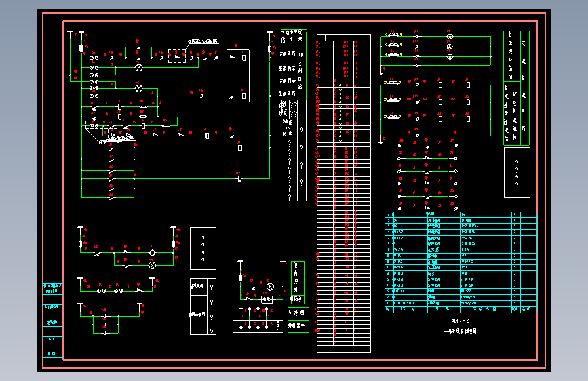Image resolution: width=588 pixels, height=381 pixels.
Task: Select the bottom meter circle in the upper-right circuit
Action: (450, 57)
